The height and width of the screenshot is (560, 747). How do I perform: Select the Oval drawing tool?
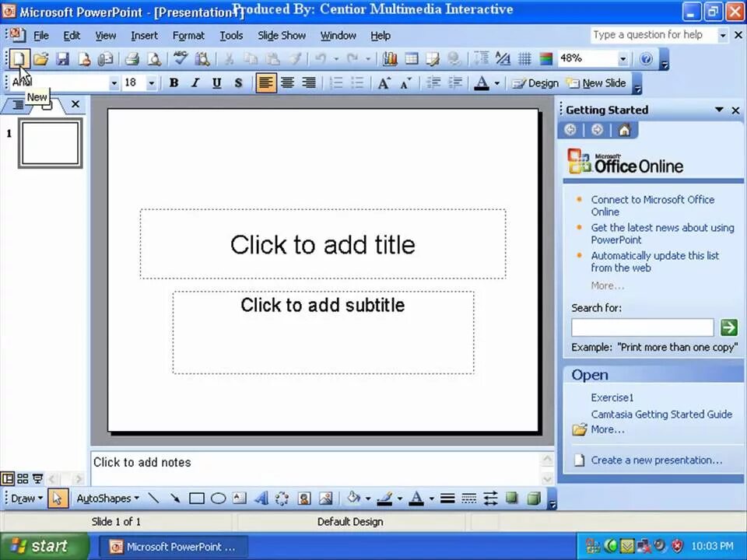pyautogui.click(x=218, y=499)
